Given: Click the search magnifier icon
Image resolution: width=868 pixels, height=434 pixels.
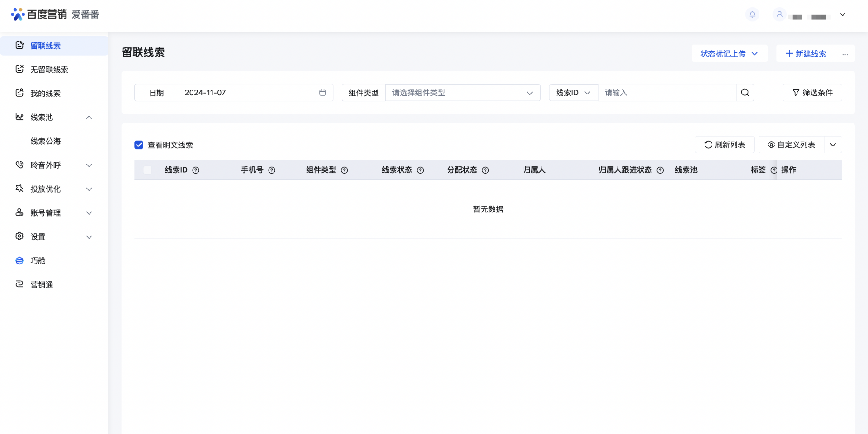Looking at the screenshot, I should click(745, 93).
